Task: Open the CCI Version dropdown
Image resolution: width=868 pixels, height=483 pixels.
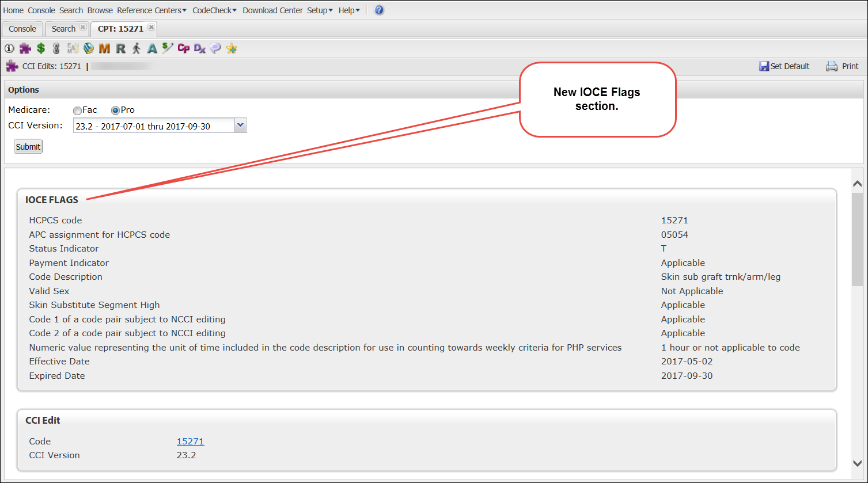Action: (241, 125)
